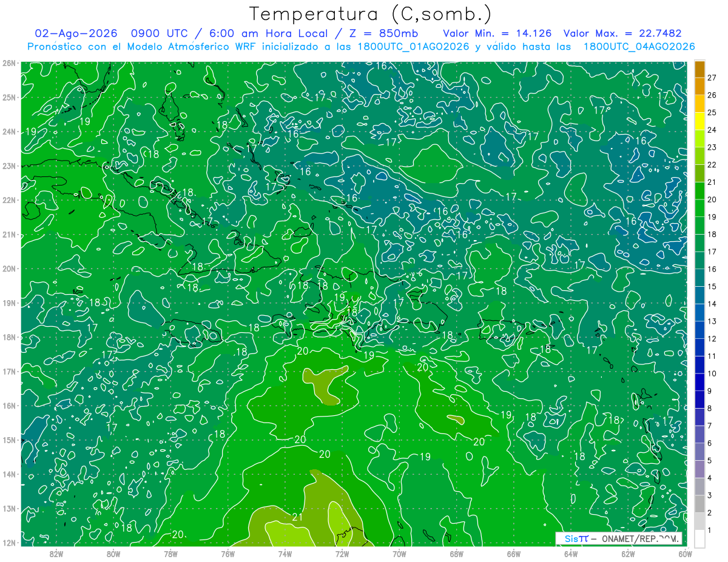Click the 60W longitude axis label
Viewport: 728px width, 562px height.
click(x=685, y=553)
